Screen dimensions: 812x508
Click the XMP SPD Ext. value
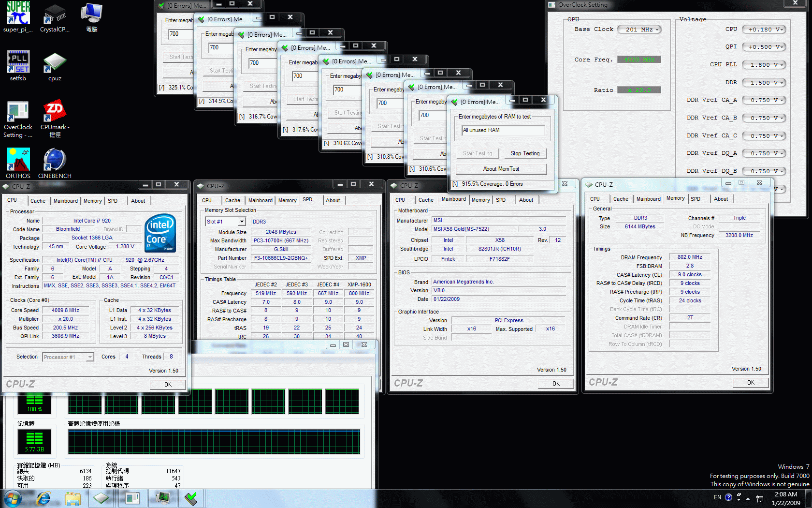(x=361, y=258)
